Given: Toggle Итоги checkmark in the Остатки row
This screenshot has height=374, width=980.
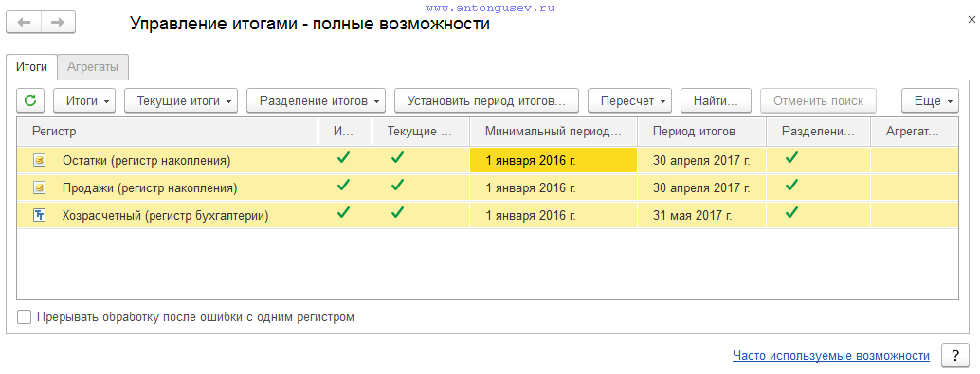Looking at the screenshot, I should (343, 158).
